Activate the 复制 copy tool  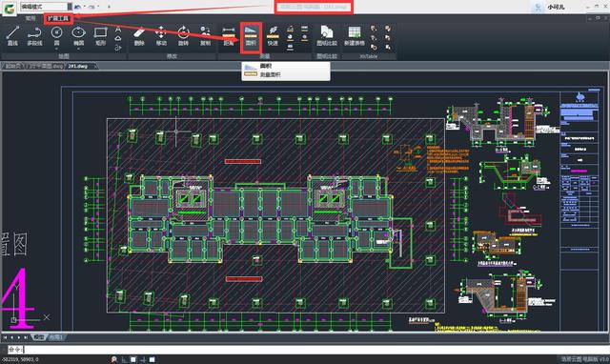[x=205, y=36]
